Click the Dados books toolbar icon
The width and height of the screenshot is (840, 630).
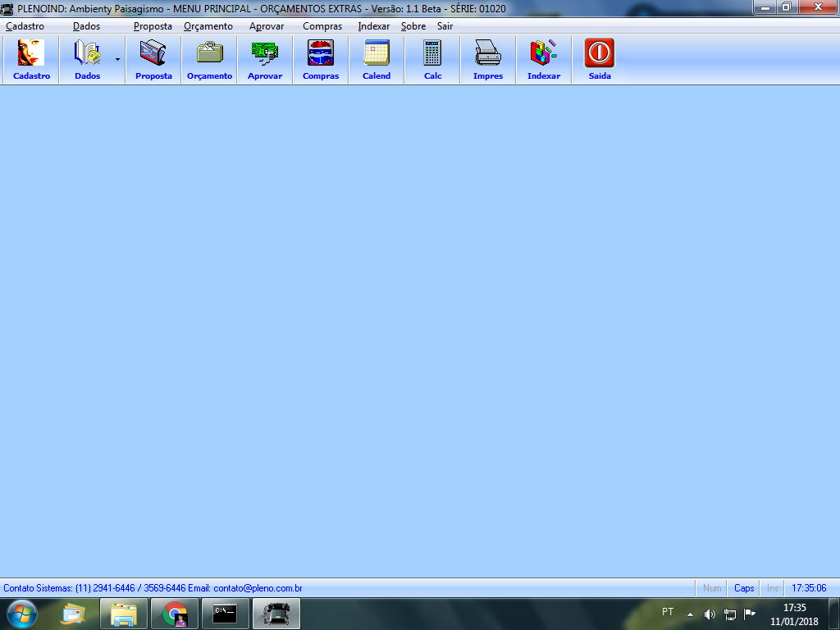[x=87, y=59]
